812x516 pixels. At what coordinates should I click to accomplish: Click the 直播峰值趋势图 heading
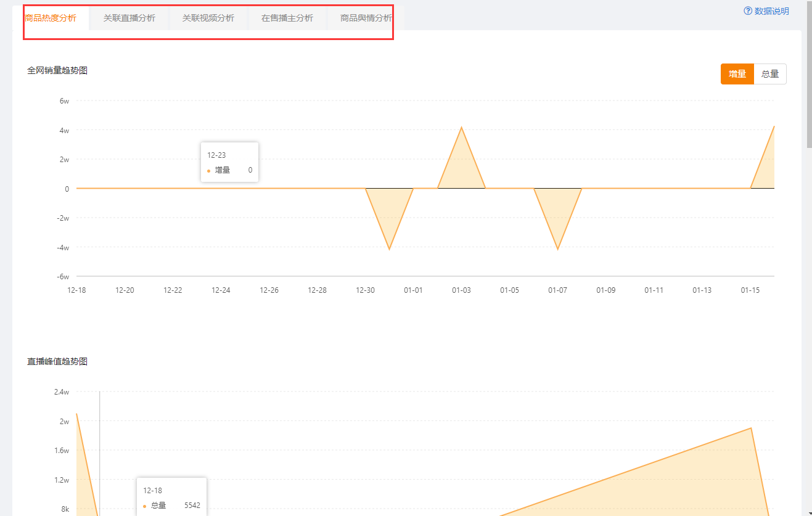(57, 361)
